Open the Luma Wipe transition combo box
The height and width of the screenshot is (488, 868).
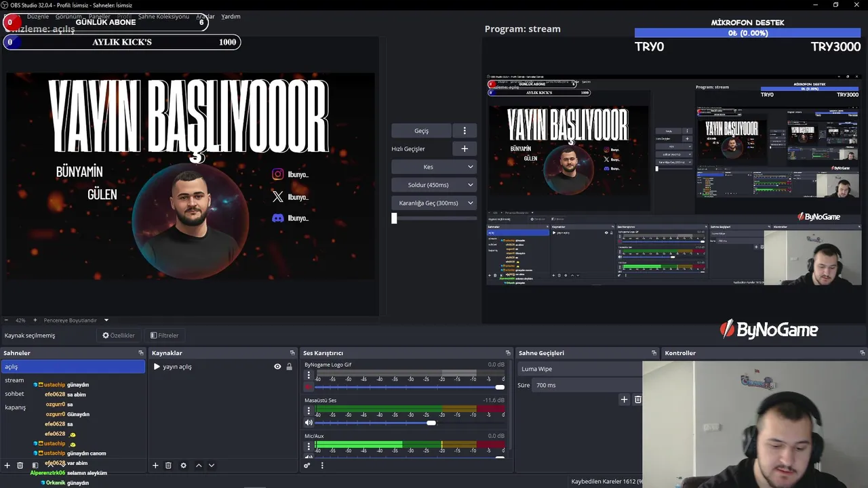coord(580,369)
